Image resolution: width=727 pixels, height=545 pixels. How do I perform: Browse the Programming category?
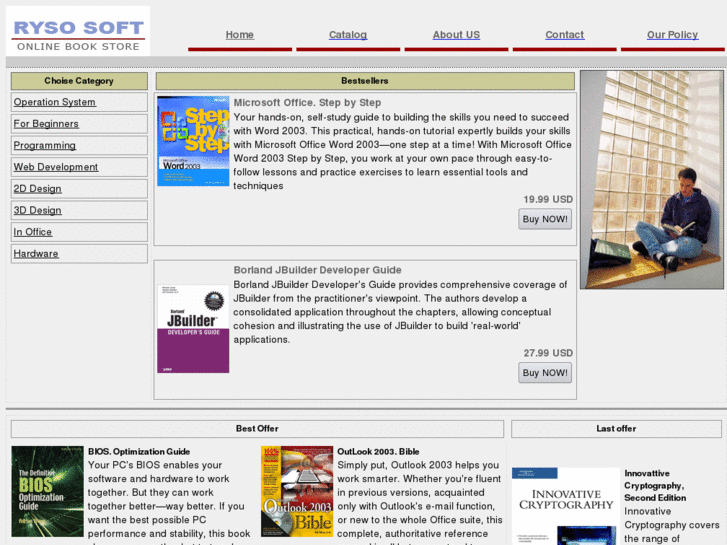45,145
